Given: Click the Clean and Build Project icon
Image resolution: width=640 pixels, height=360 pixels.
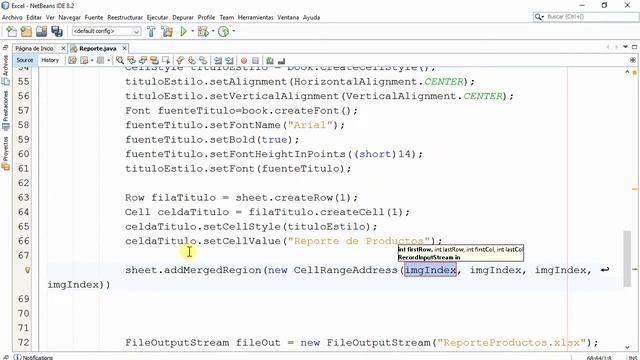Looking at the screenshot, I should click(167, 31).
